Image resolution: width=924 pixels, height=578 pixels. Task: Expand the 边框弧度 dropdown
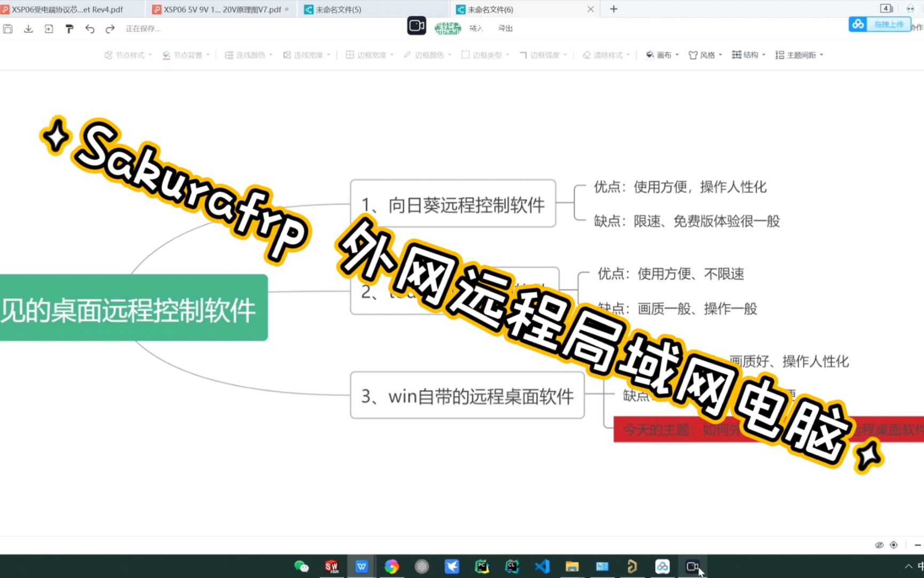pyautogui.click(x=543, y=55)
